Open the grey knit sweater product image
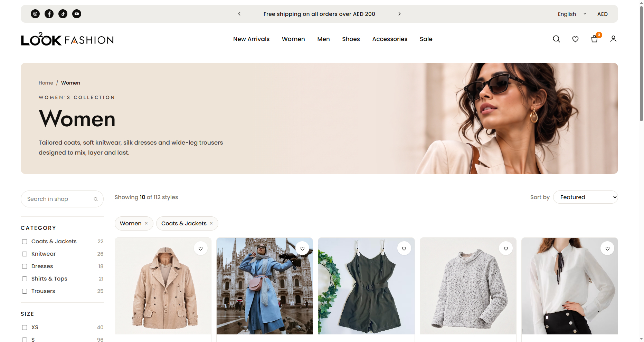This screenshot has height=342, width=644. point(468,286)
